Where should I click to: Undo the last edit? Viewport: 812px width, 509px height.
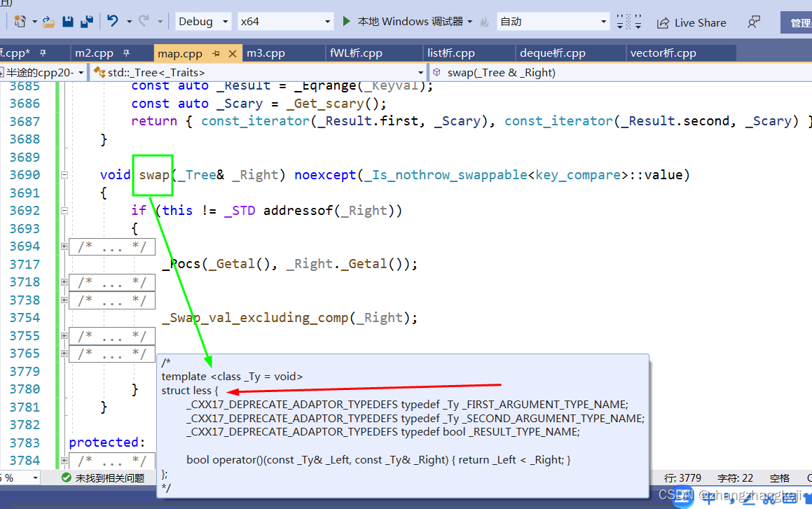click(x=112, y=21)
